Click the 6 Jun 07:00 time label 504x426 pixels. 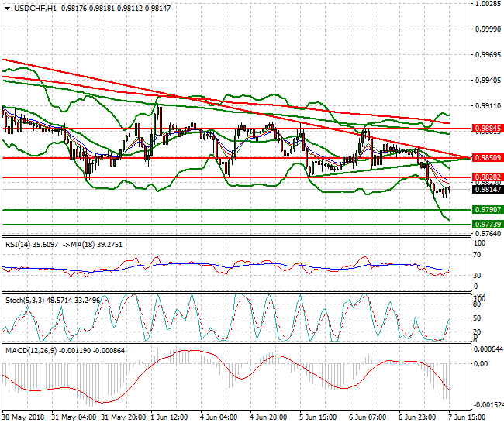coord(368,417)
